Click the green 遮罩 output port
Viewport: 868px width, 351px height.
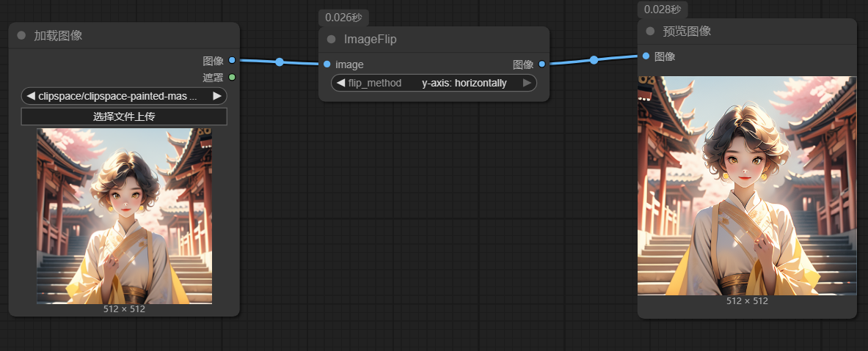point(232,77)
